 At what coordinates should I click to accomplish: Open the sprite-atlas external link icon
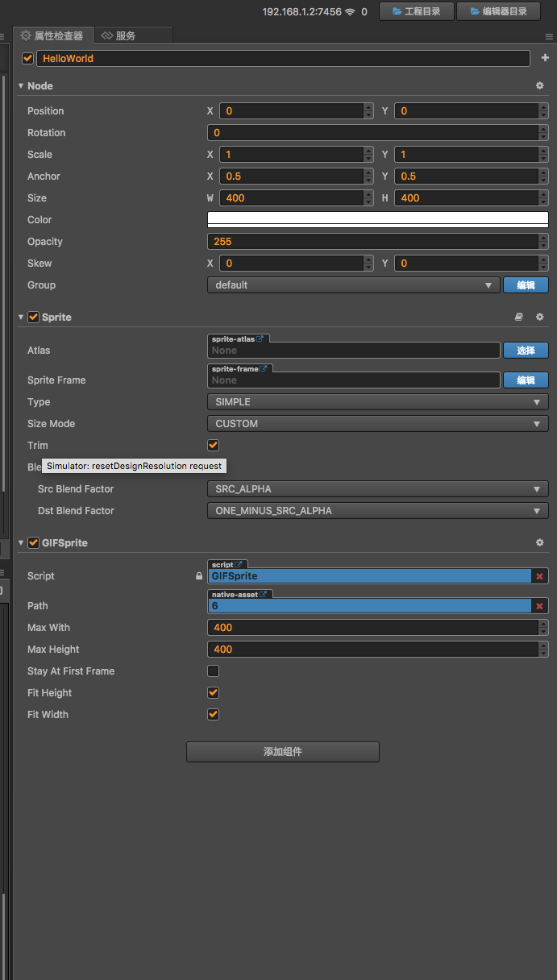point(260,339)
